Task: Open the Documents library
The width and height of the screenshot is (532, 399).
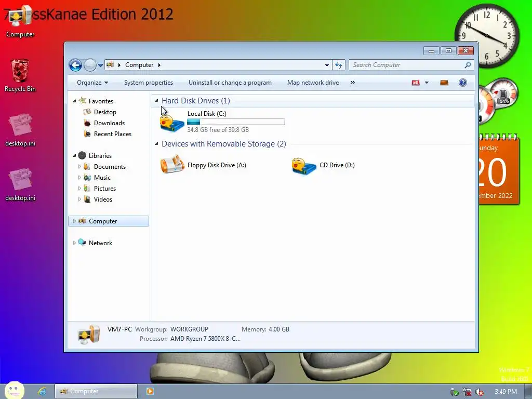Action: click(110, 167)
